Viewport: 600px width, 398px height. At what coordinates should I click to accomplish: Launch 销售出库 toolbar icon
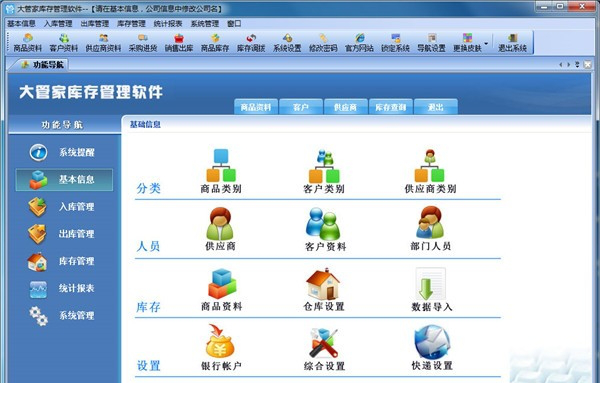point(179,42)
